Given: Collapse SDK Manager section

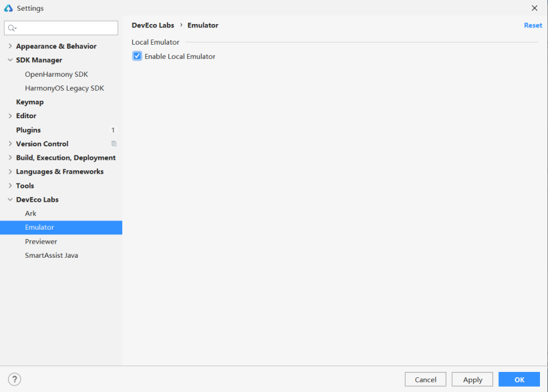Looking at the screenshot, I should (10, 59).
